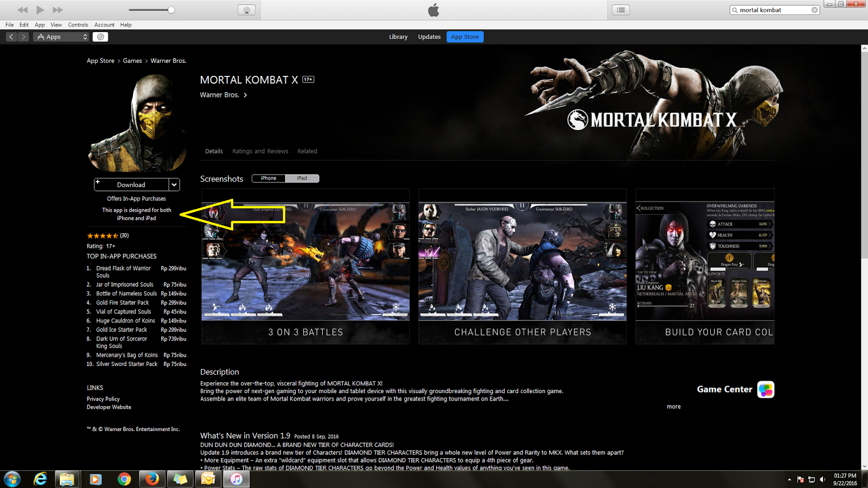The image size is (868, 488).
Task: Click the scrollbar up arrow
Action: coord(864,48)
